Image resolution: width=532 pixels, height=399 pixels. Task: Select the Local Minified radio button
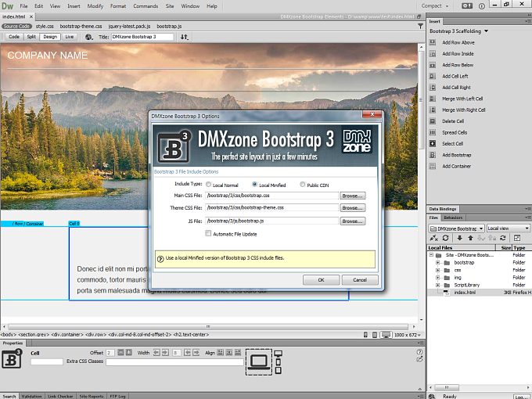pyautogui.click(x=254, y=184)
